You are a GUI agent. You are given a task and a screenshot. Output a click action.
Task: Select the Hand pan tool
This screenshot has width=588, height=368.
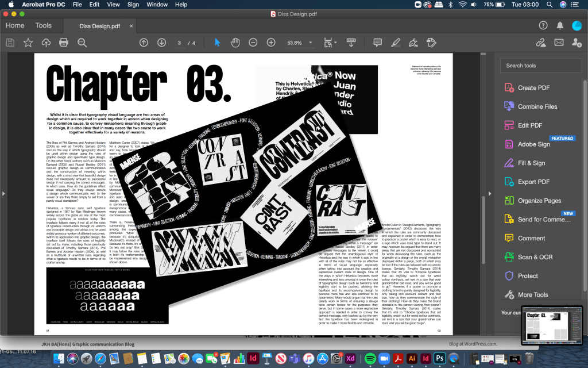[x=235, y=43]
